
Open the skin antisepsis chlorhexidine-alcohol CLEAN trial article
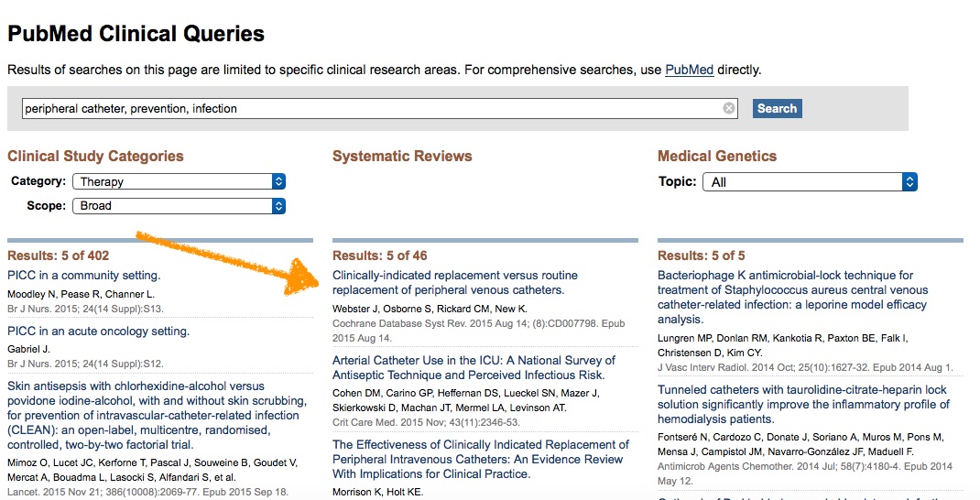click(157, 416)
